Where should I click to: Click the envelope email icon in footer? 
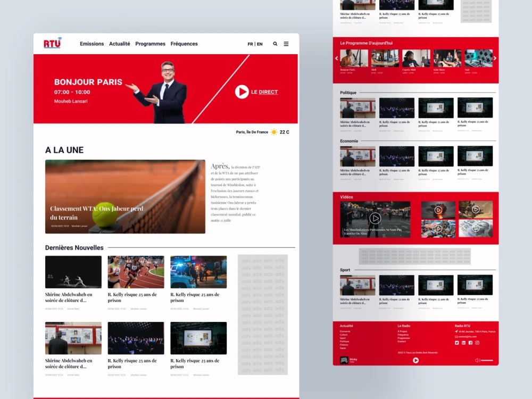point(456,337)
